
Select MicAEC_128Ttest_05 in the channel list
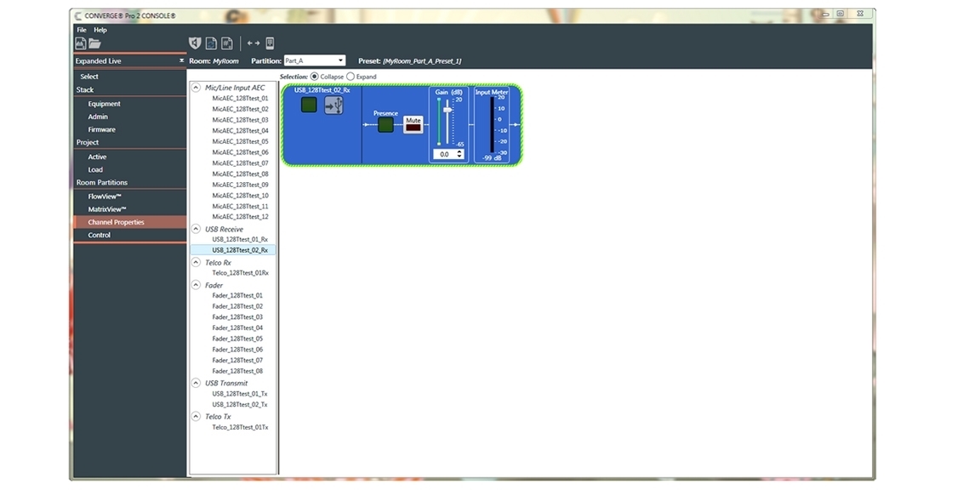click(240, 141)
